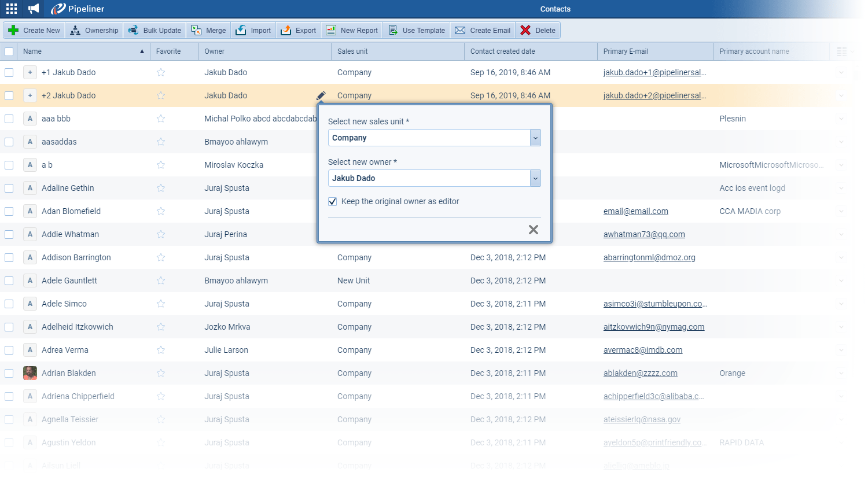
Task: Expand the Select new sales unit dropdown
Action: click(x=535, y=138)
